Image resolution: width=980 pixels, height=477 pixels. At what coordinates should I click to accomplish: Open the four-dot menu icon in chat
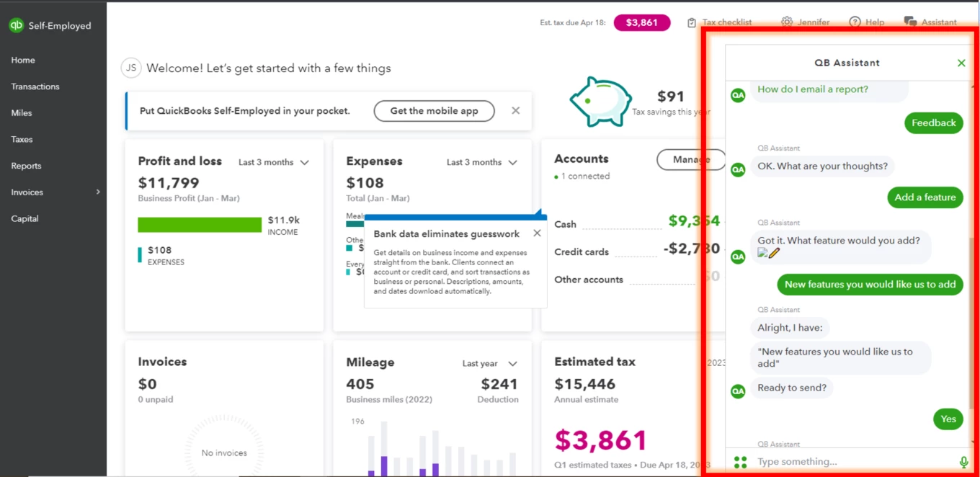740,462
